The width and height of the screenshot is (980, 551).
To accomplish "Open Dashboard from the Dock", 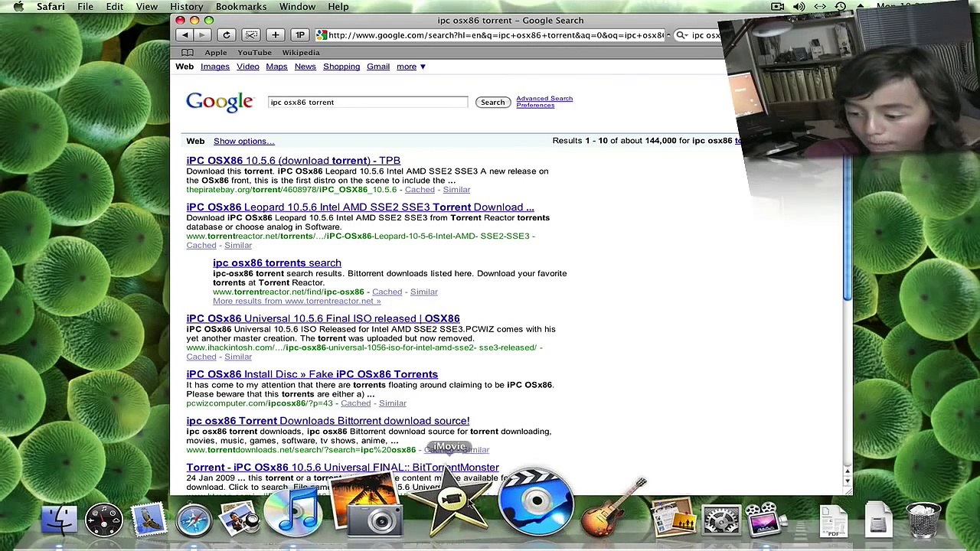I will (103, 520).
